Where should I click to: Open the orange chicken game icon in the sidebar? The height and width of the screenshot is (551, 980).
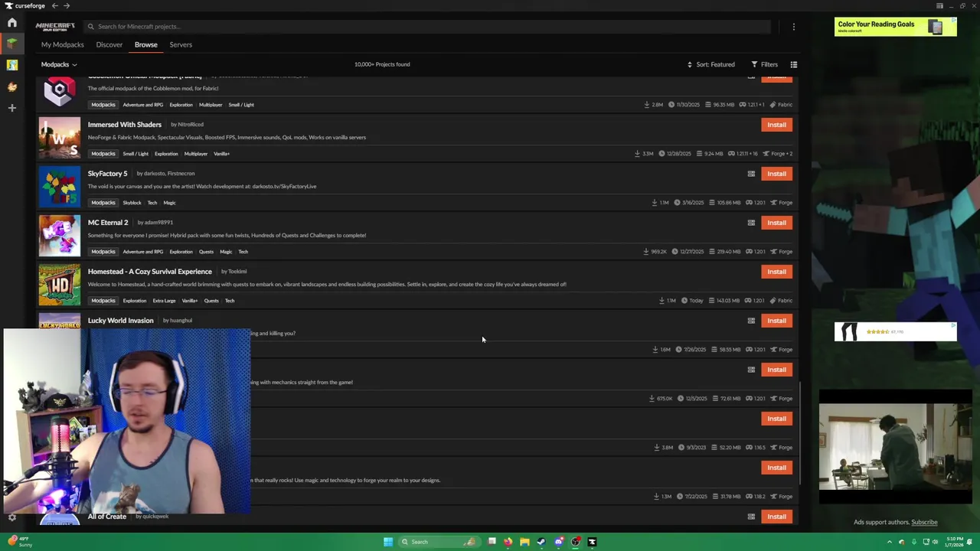click(x=12, y=87)
